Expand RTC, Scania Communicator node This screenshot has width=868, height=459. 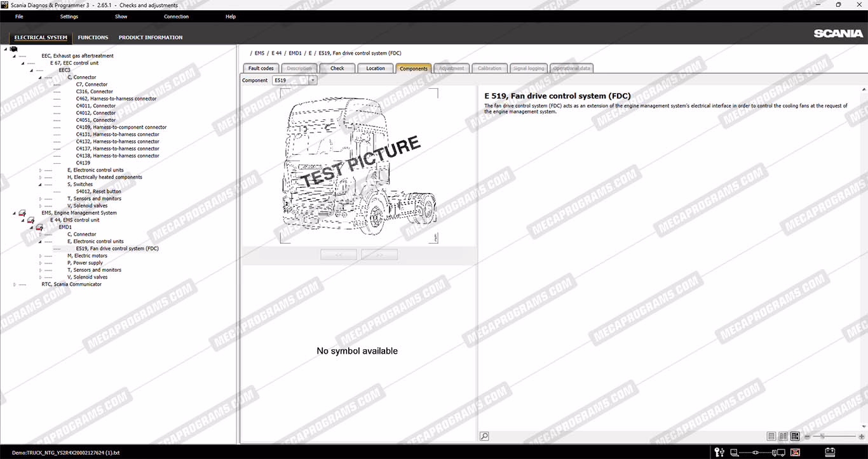point(14,284)
